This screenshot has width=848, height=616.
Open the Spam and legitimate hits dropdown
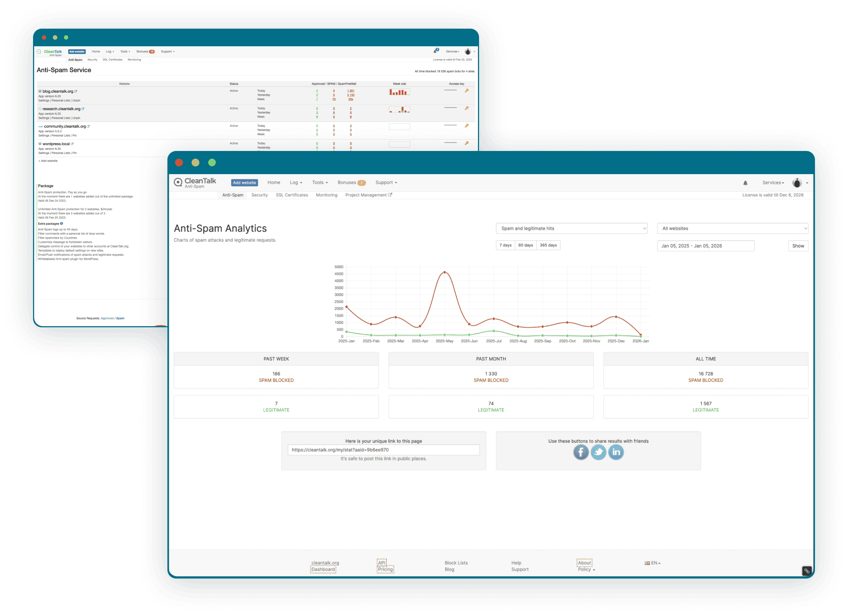coord(571,228)
